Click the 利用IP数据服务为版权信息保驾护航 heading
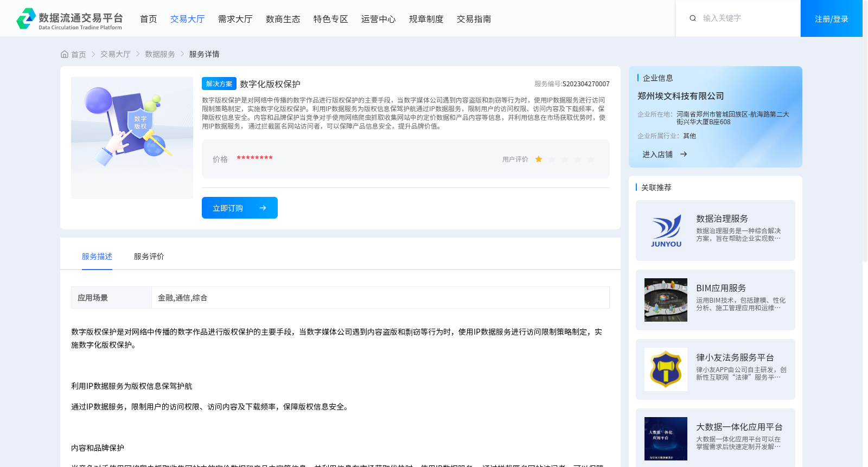The width and height of the screenshot is (868, 467). point(132,386)
